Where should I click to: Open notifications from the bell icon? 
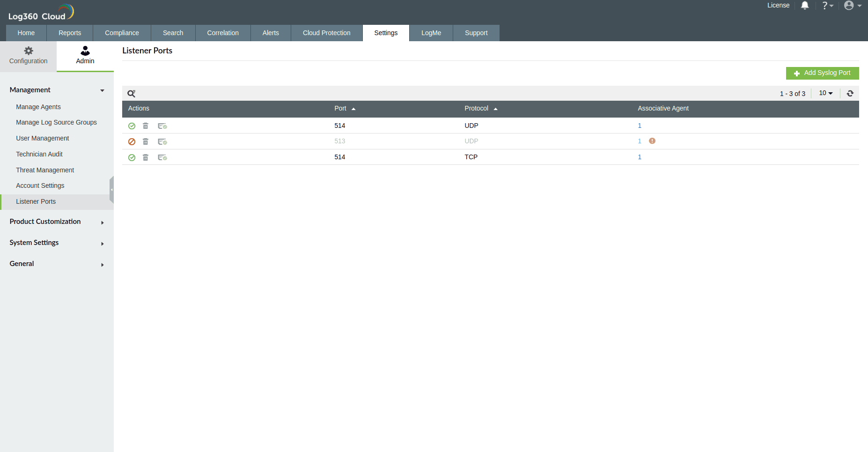tap(805, 5)
